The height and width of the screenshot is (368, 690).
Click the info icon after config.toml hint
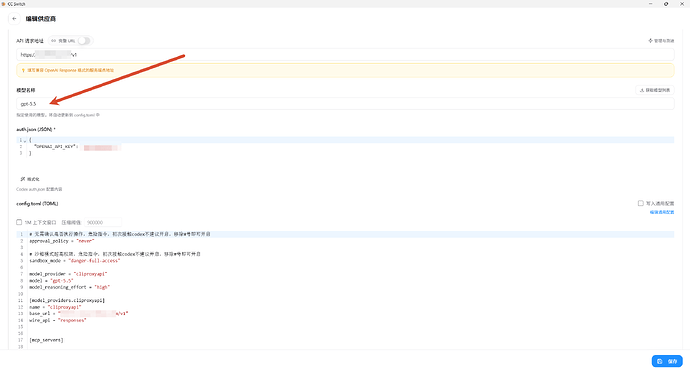pyautogui.click(x=98, y=115)
